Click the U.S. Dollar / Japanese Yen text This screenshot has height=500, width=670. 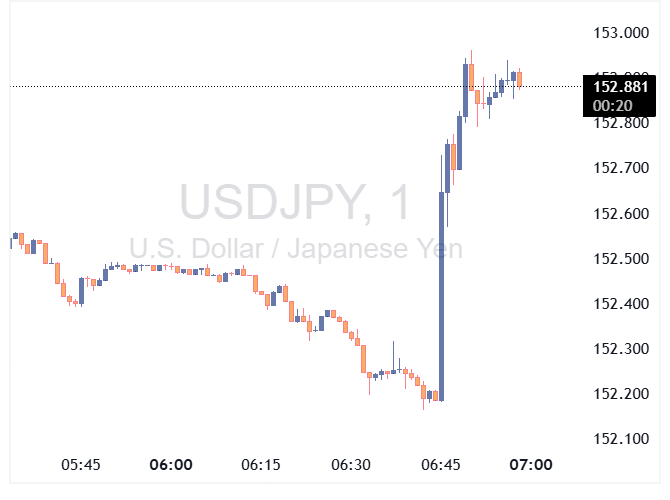coord(295,247)
